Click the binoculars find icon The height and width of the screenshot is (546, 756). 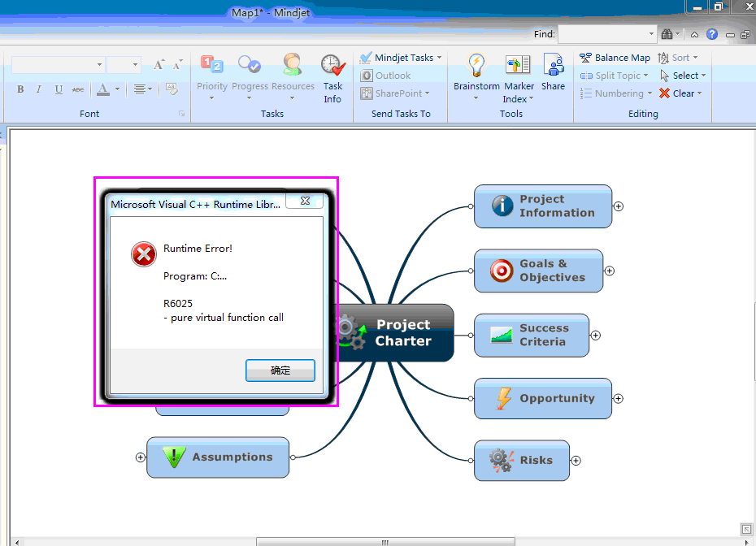[667, 34]
